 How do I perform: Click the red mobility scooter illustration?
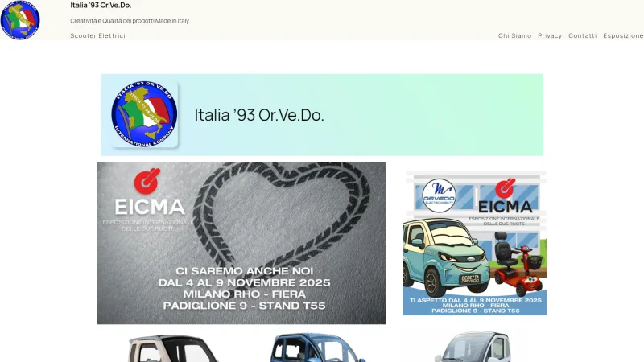[520, 264]
